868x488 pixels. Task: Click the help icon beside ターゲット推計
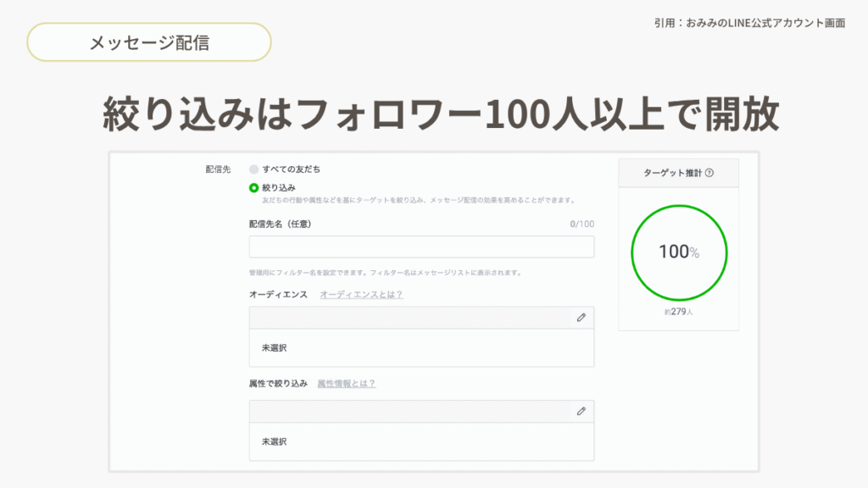(x=709, y=173)
